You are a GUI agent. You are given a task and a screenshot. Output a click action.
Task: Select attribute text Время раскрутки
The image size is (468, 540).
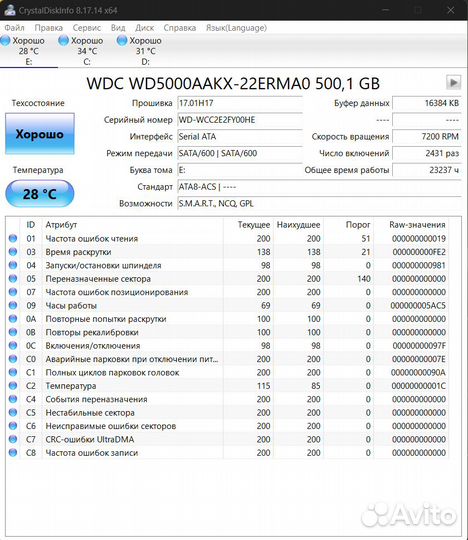pyautogui.click(x=79, y=252)
